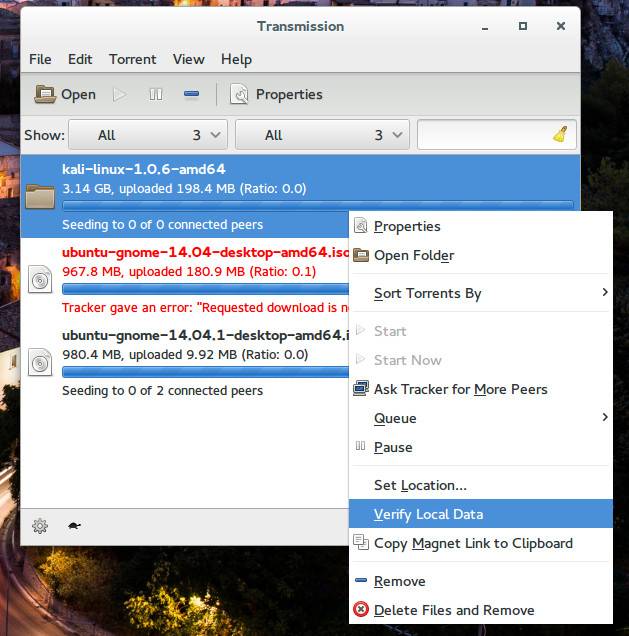Click 'Seeding to 0 of 2 connected peers' status
This screenshot has height=636, width=629.
[x=162, y=391]
